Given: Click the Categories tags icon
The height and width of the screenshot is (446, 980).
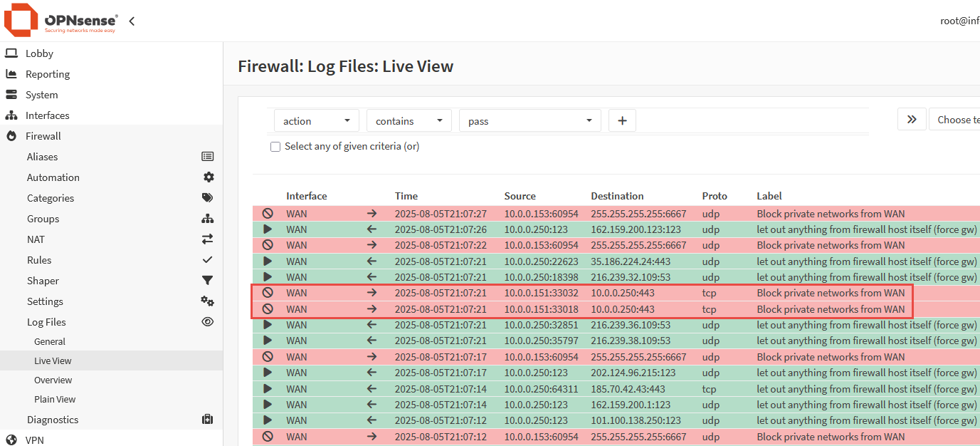Looking at the screenshot, I should point(207,198).
